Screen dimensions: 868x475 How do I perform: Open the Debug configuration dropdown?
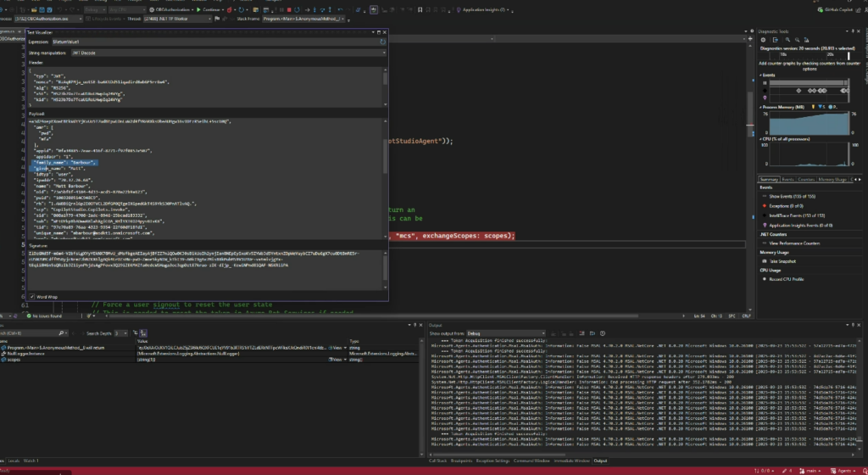click(x=95, y=9)
